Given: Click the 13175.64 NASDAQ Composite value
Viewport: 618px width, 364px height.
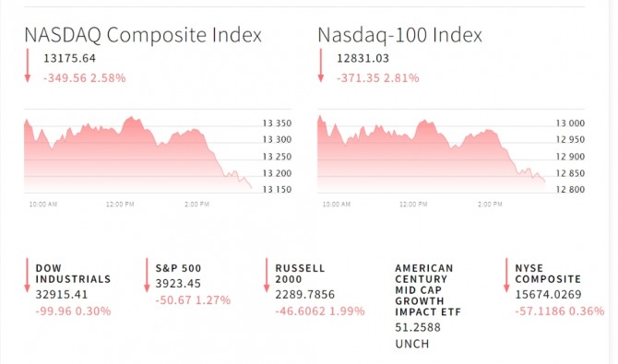Looking at the screenshot, I should pos(69,58).
